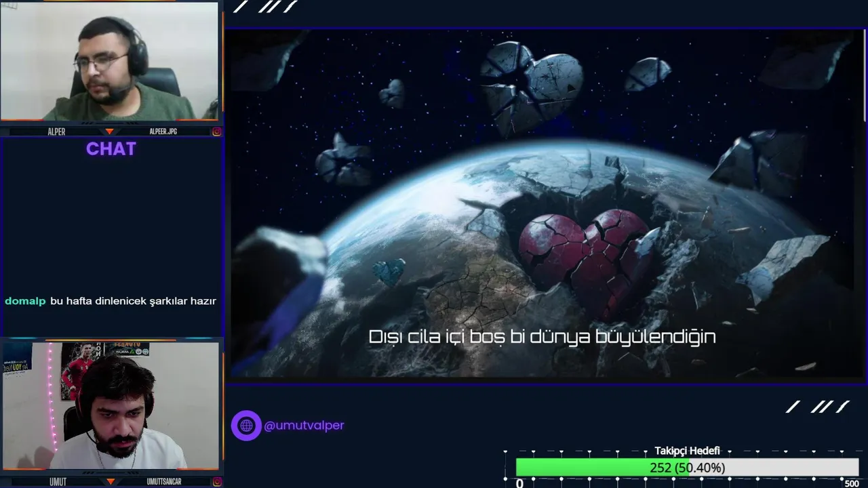Click the Umut webcam feed
Image resolution: width=868 pixels, height=488 pixels.
111,406
